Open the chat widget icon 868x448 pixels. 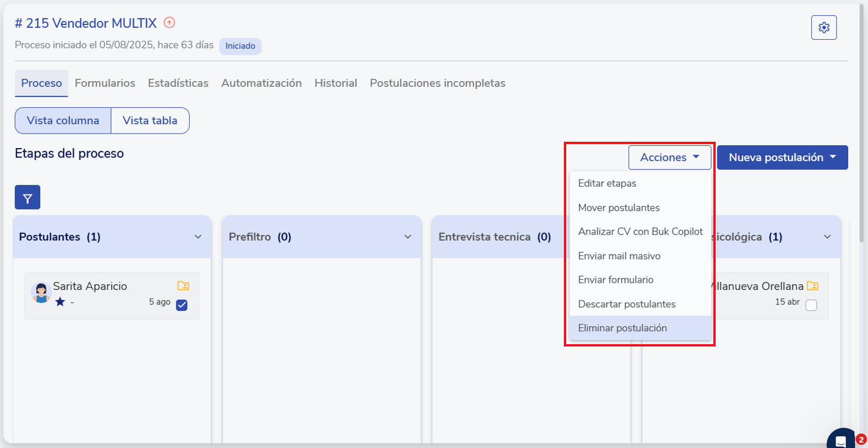(x=841, y=440)
